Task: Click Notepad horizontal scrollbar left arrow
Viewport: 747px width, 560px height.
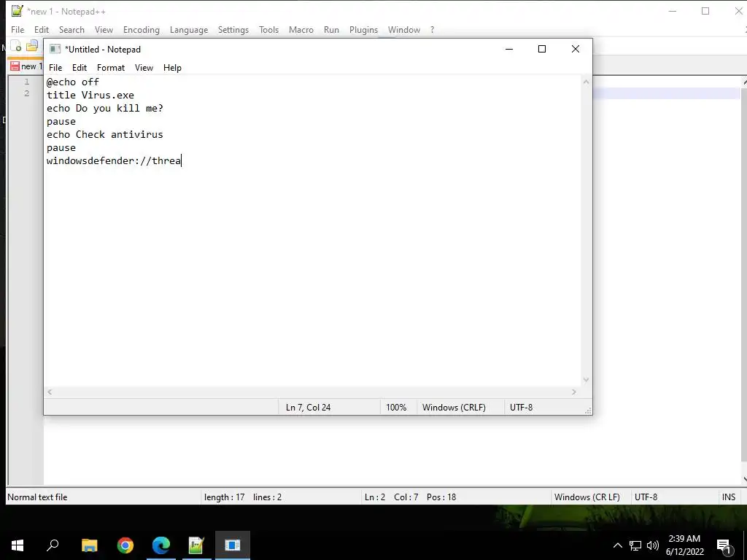Action: (50, 392)
